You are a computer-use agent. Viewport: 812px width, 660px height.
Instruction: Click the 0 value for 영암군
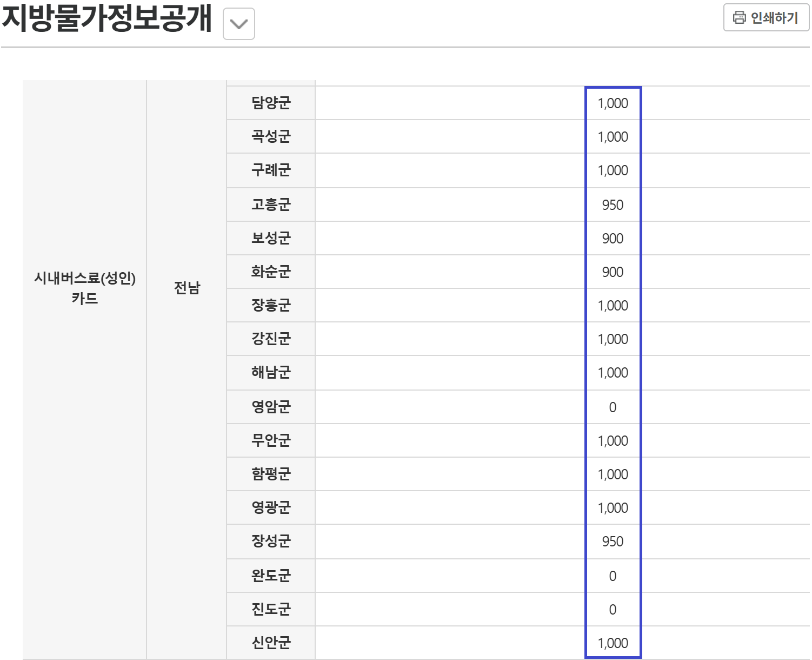[613, 407]
